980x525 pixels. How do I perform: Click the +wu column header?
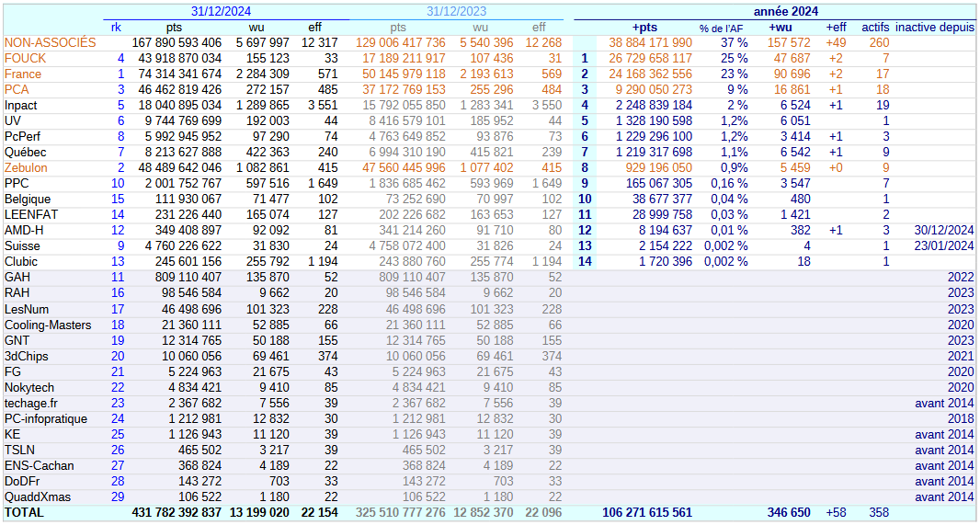click(x=780, y=28)
